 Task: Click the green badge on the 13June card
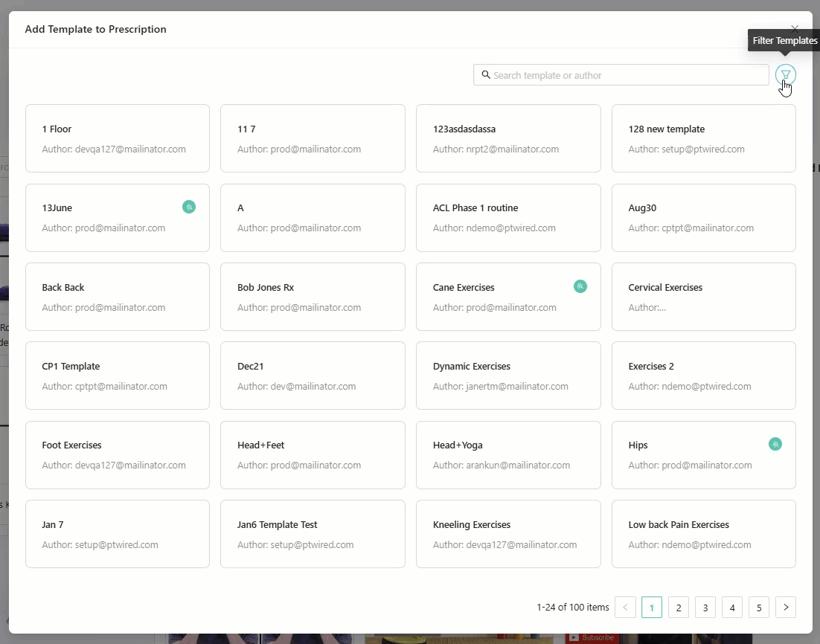[190, 207]
